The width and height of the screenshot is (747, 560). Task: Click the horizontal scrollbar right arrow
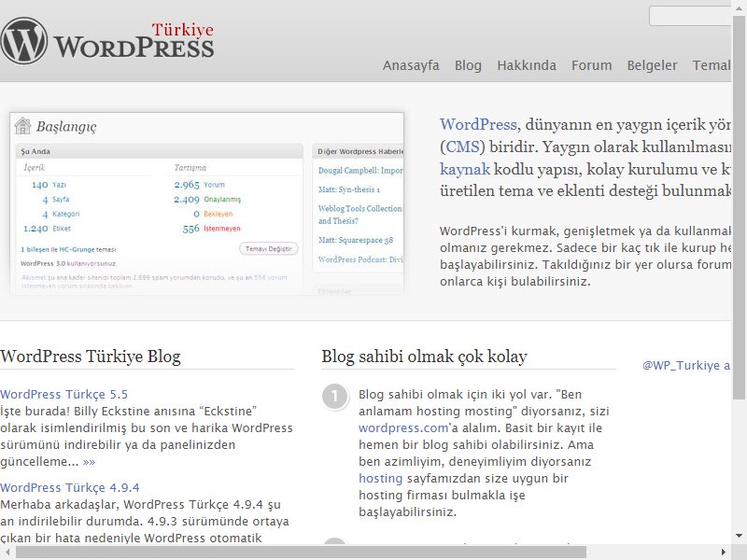pyautogui.click(x=724, y=553)
